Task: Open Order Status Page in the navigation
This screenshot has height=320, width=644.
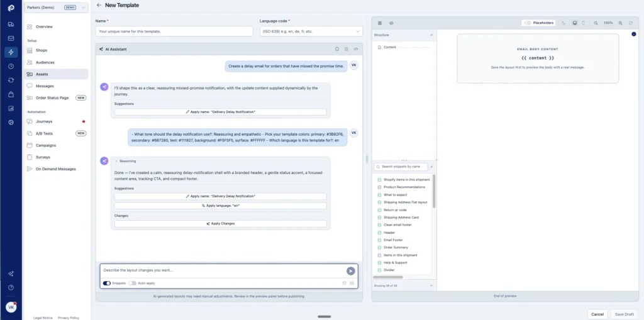Action: coord(56,98)
